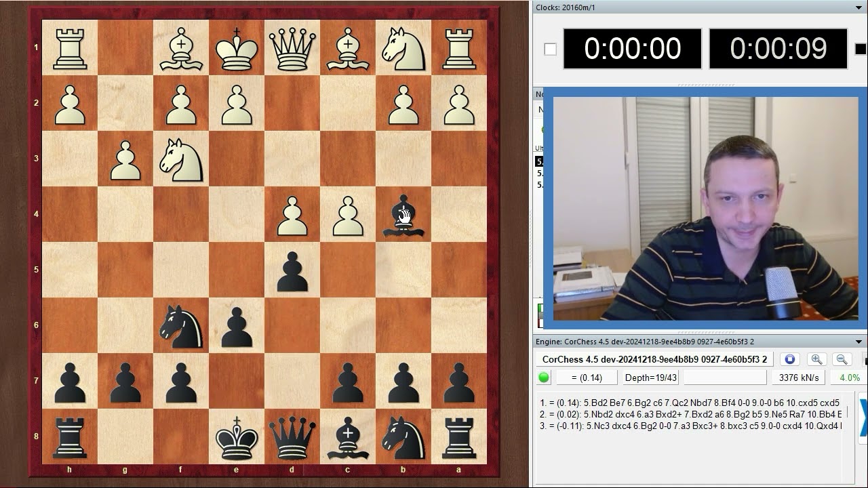Select the black pawn on e6
The height and width of the screenshot is (488, 868).
click(x=237, y=326)
